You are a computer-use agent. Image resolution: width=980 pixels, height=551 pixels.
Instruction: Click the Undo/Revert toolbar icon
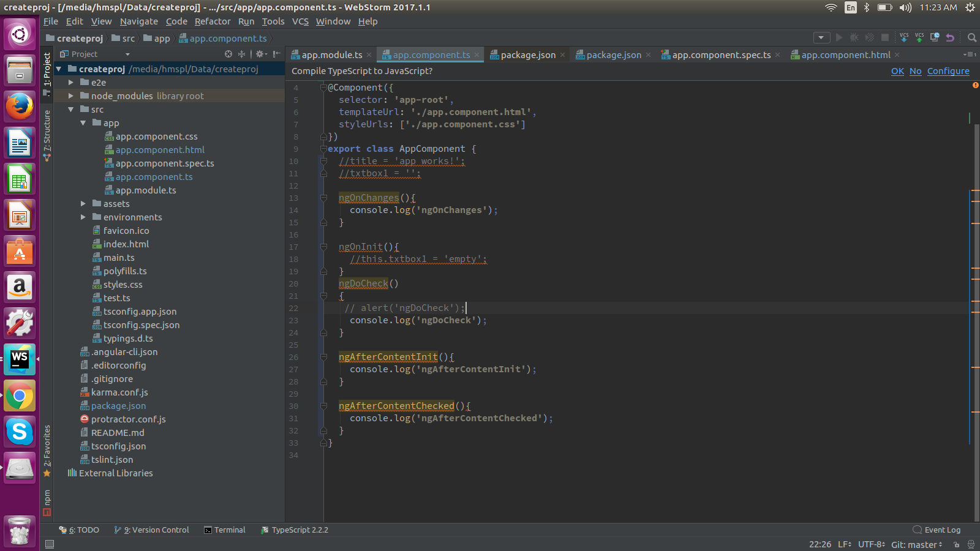[950, 38]
